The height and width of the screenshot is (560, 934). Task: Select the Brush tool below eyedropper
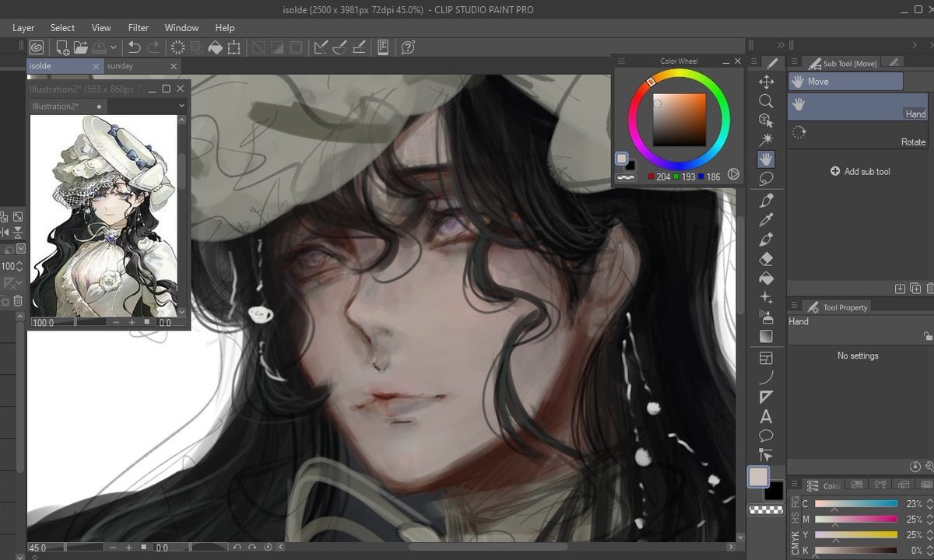[766, 240]
